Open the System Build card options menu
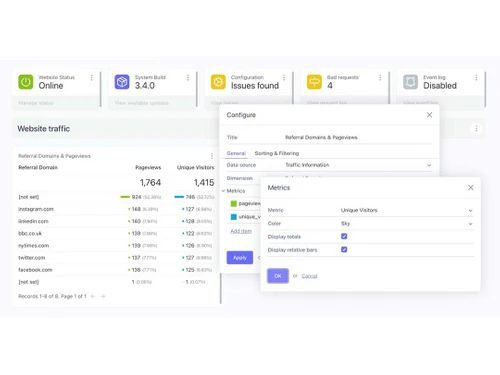The width and height of the screenshot is (500, 375). [x=188, y=78]
